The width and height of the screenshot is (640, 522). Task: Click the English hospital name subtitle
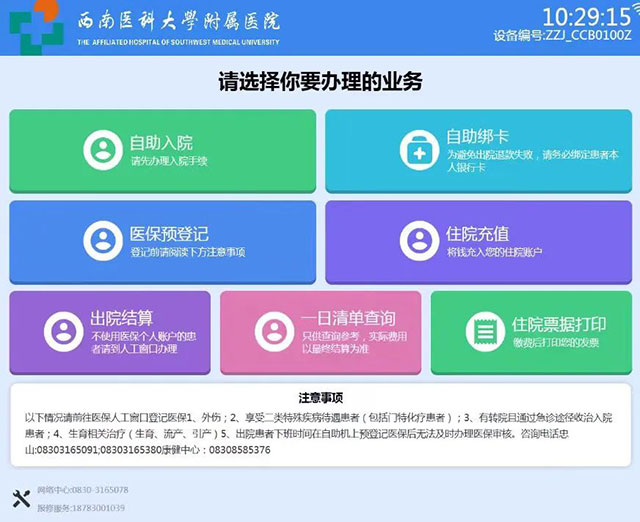[x=178, y=42]
